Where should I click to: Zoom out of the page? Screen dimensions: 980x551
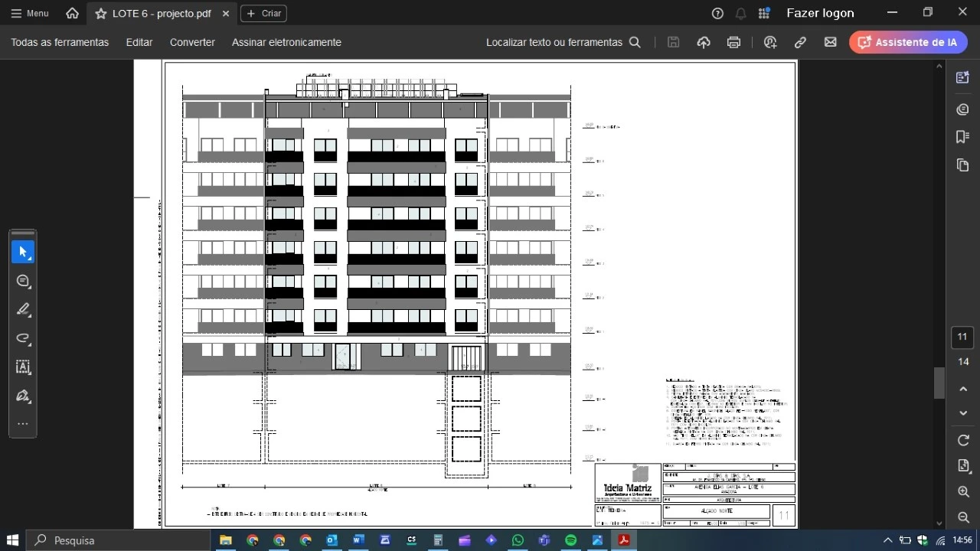963,518
